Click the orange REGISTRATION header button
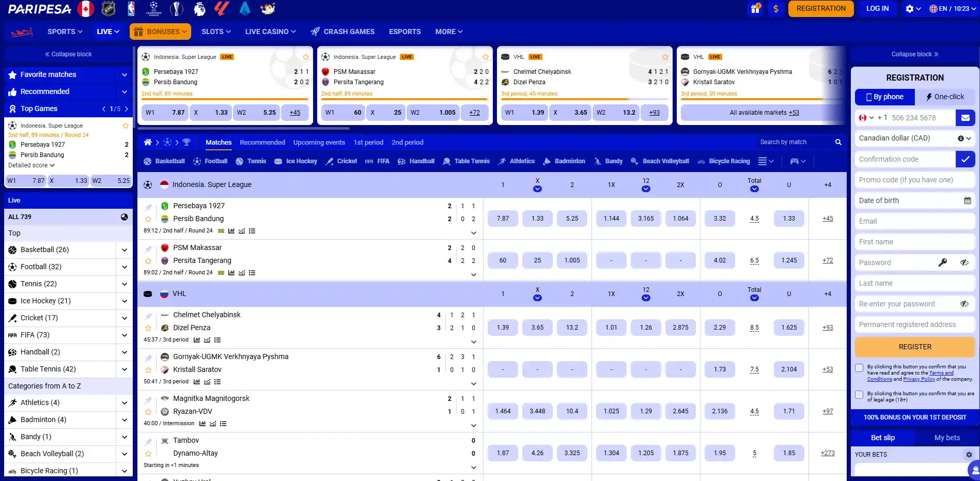980x481 pixels. click(821, 9)
